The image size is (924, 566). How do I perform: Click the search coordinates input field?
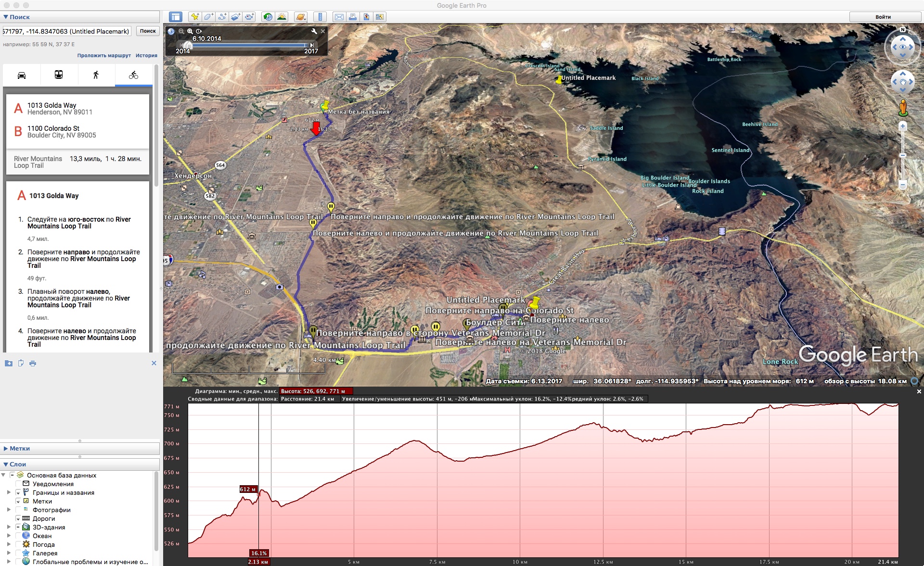[x=66, y=31]
